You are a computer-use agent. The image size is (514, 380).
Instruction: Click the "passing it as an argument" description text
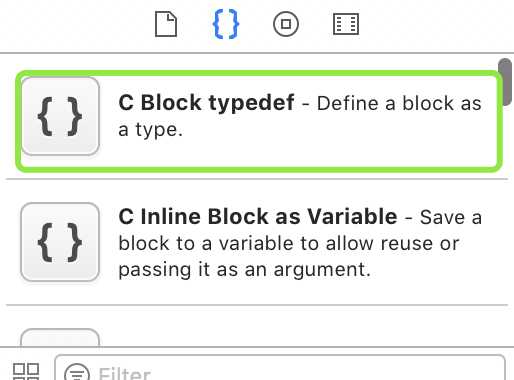click(244, 270)
